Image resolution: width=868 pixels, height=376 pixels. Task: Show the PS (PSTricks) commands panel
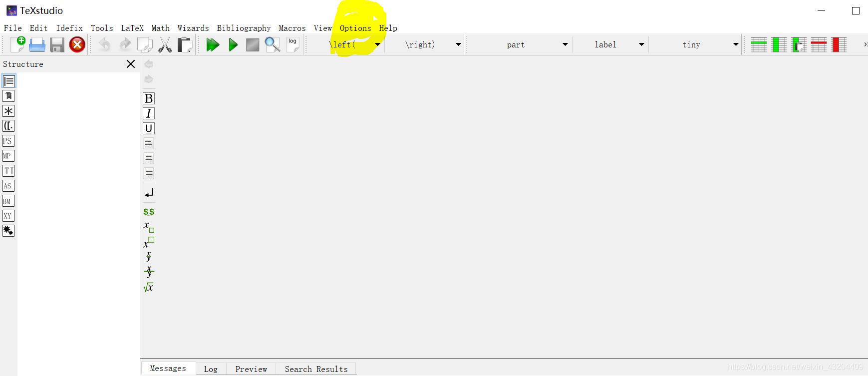[8, 141]
